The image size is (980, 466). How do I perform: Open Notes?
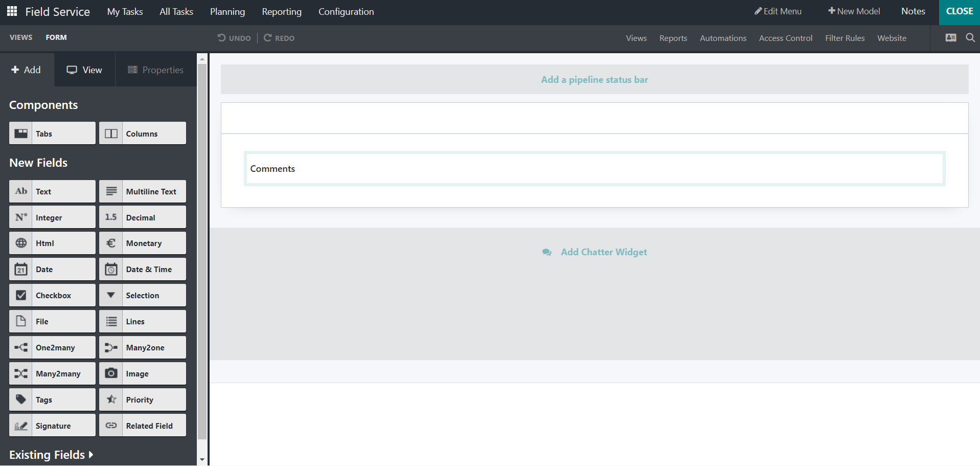(x=913, y=11)
